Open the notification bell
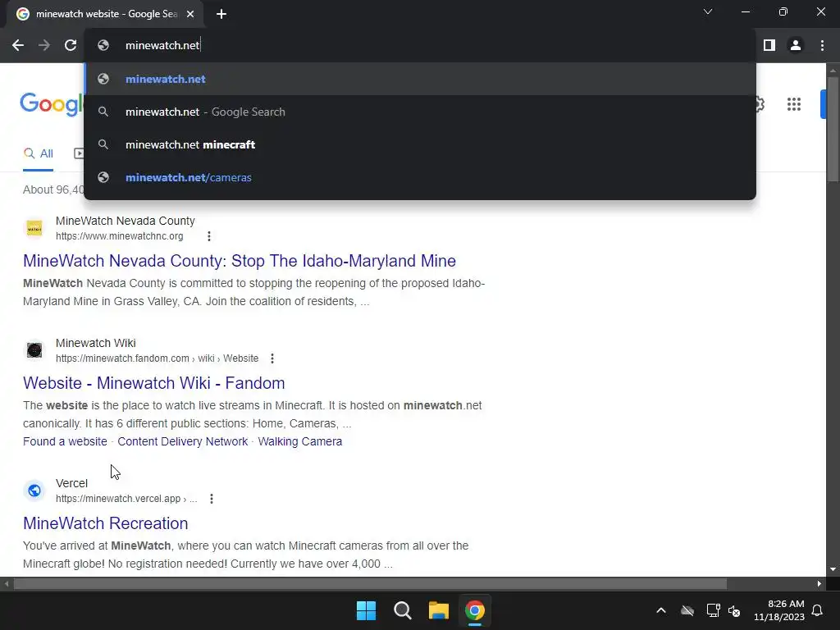This screenshot has width=840, height=630. [818, 610]
